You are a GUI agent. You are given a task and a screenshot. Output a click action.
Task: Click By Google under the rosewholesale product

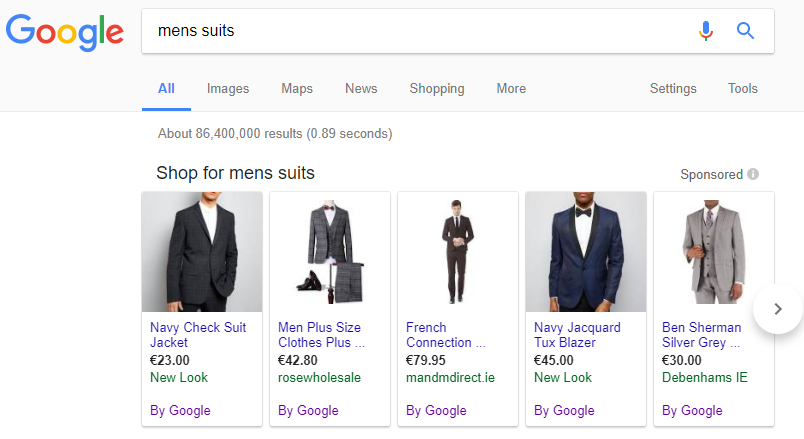pos(308,411)
